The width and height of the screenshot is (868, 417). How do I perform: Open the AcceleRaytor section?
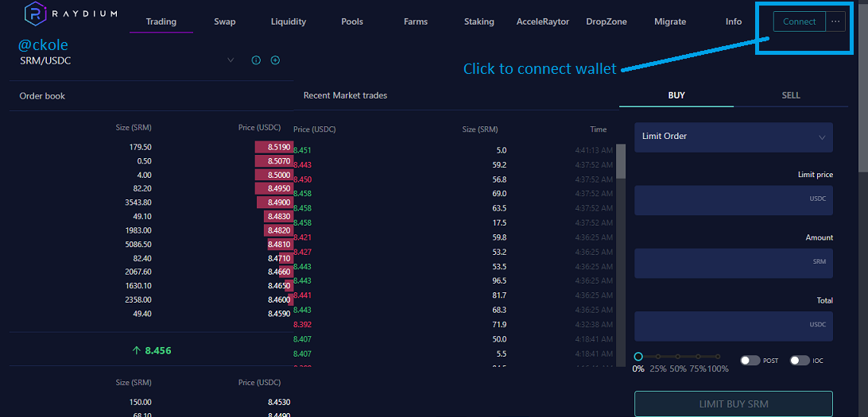tap(542, 21)
